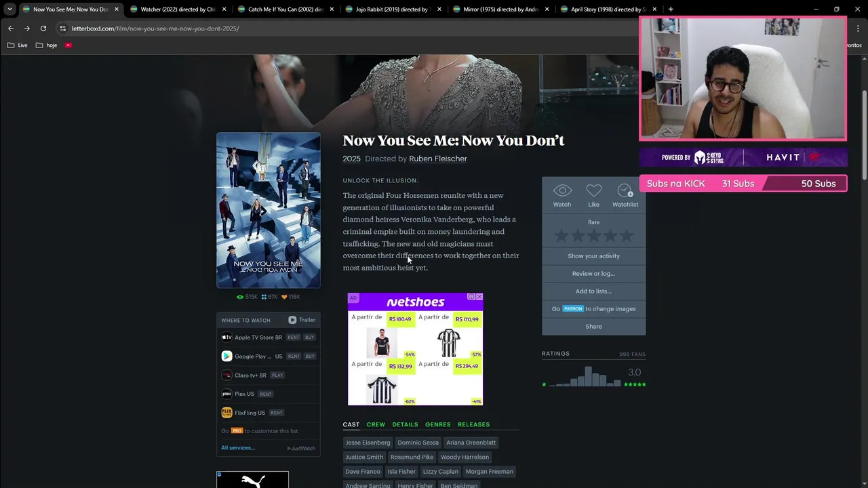The image size is (868, 488).
Task: Open the hoje bookmarks folder
Action: 47,45
